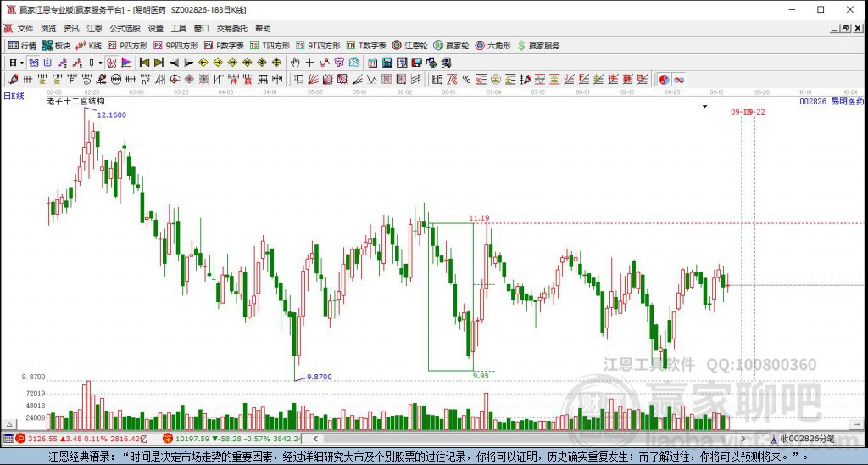Open the P四方形 square tool

tap(128, 46)
